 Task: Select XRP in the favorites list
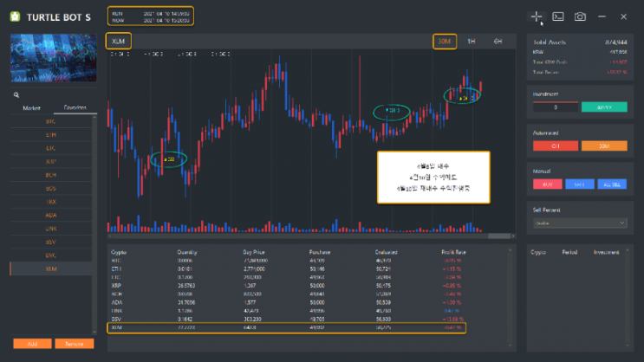(x=51, y=162)
